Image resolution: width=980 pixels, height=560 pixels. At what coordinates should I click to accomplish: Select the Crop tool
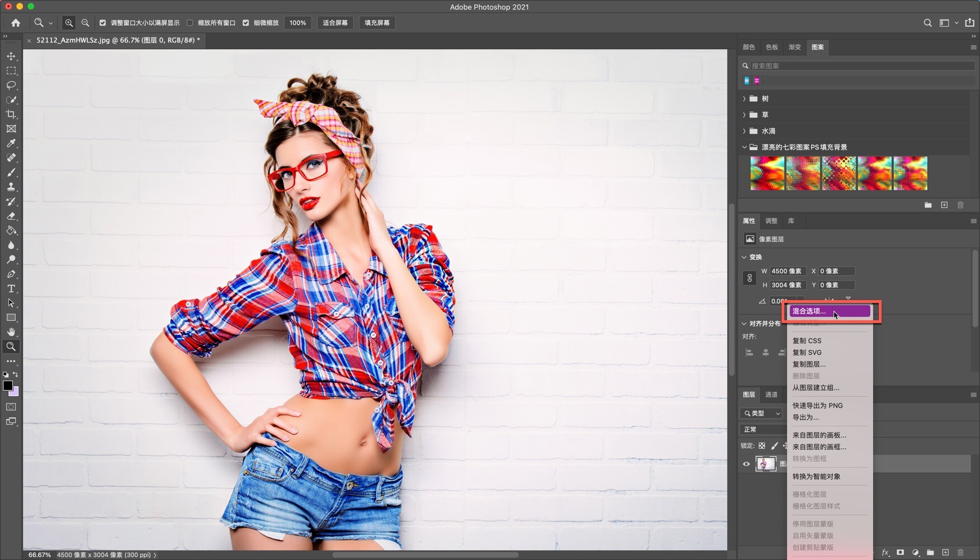(11, 115)
